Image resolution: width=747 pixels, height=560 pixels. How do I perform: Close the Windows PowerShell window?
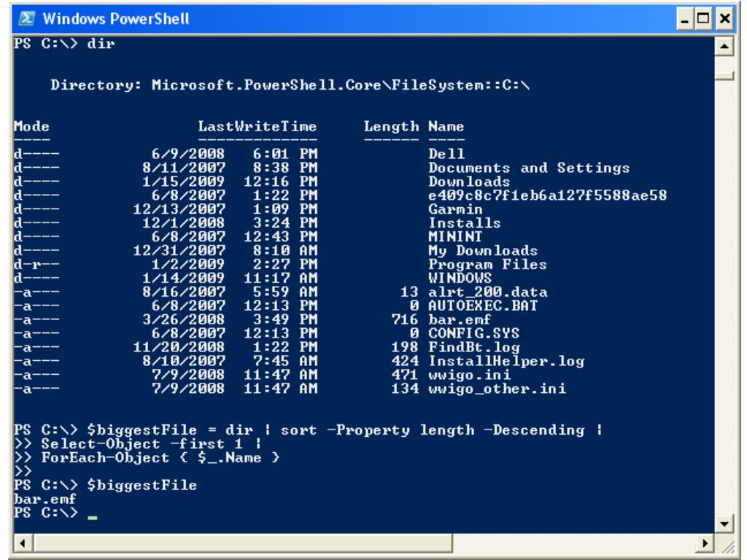point(724,19)
